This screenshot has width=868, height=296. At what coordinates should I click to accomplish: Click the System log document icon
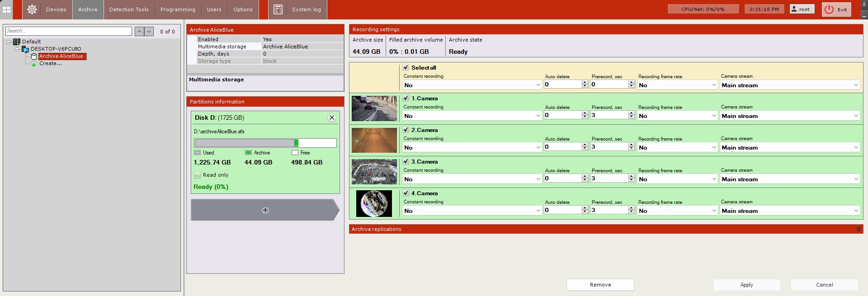(x=278, y=9)
